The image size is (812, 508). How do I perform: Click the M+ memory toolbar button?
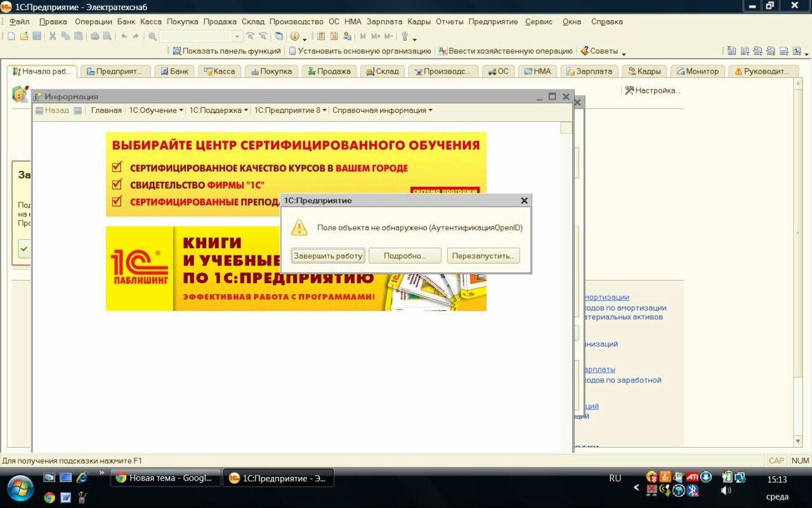click(376, 36)
